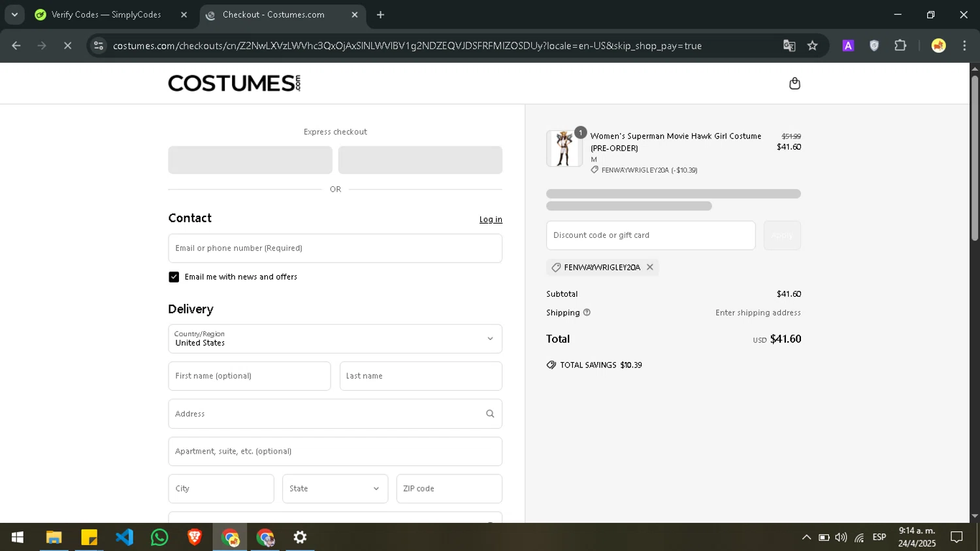Select the Checkout - Costumes.com tab

point(282,14)
